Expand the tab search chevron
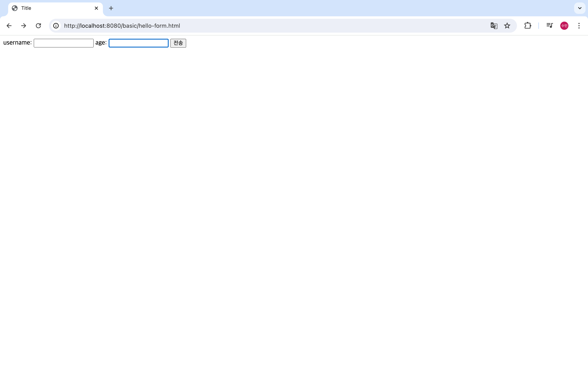This screenshot has height=367, width=588. click(580, 8)
